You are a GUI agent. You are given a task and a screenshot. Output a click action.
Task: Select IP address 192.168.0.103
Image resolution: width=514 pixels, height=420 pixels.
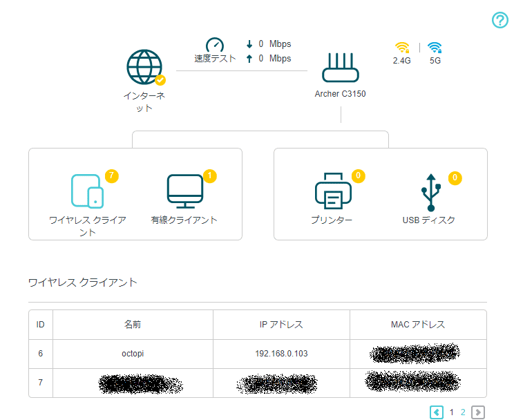281,354
